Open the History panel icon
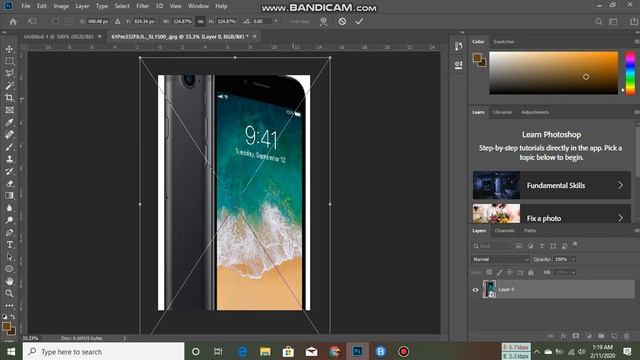Image resolution: width=640 pixels, height=360 pixels. pos(458,46)
